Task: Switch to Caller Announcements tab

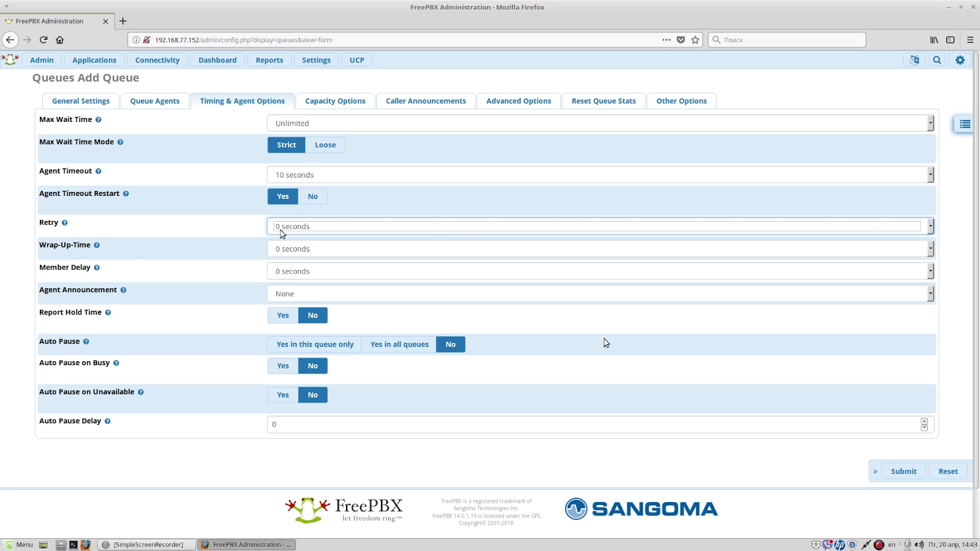Action: [x=426, y=101]
